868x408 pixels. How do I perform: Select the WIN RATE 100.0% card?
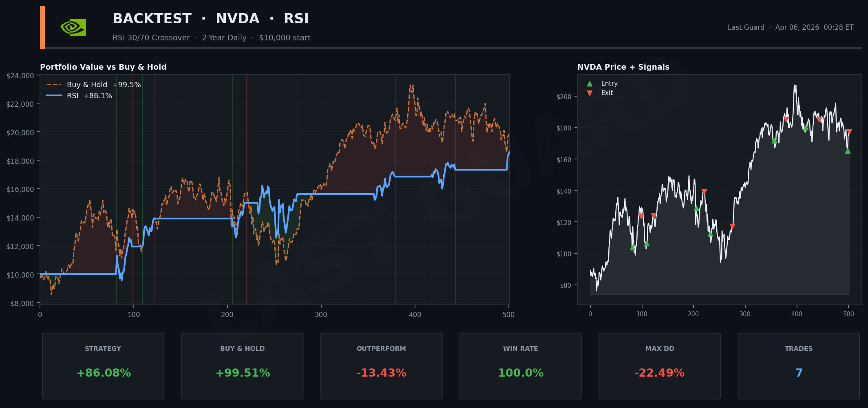tap(520, 366)
